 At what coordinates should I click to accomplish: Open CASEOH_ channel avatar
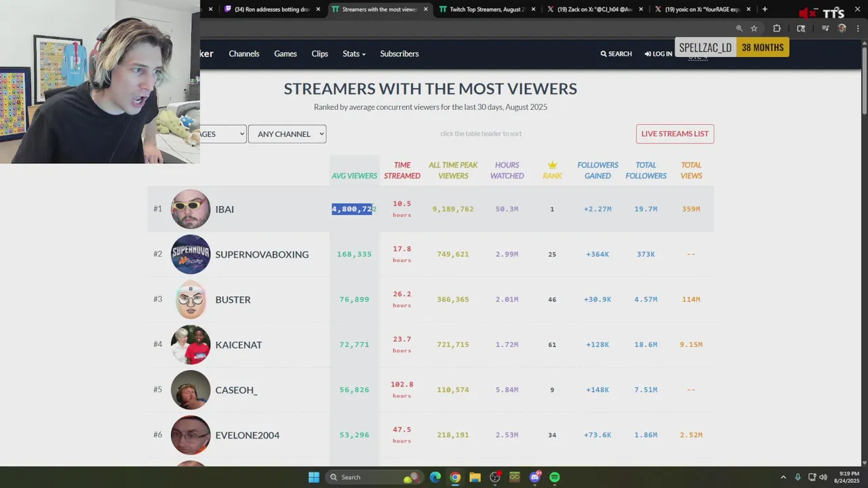tap(191, 390)
